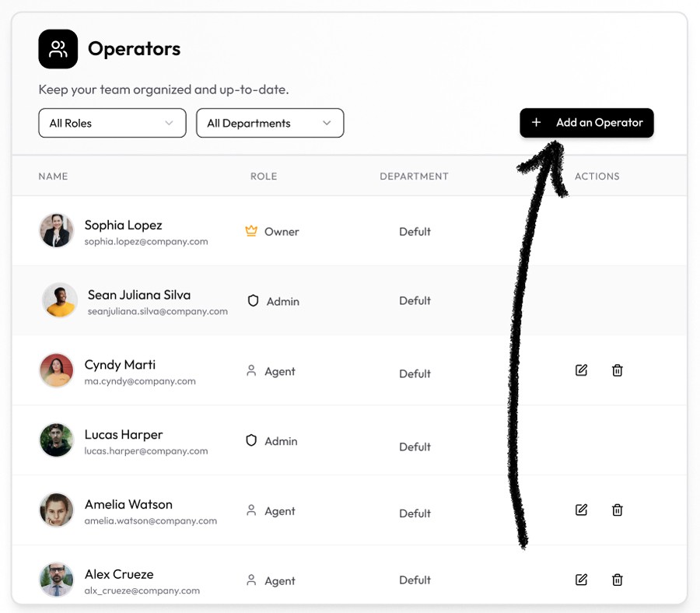Click the Operators people icon in the header
Viewport: 700px width, 613px height.
(x=58, y=49)
